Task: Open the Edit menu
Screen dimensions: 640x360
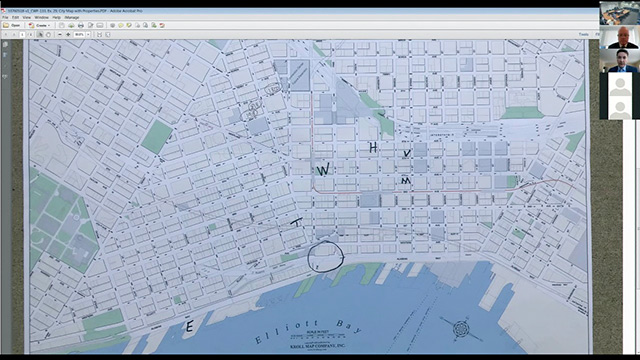Action: 16,18
